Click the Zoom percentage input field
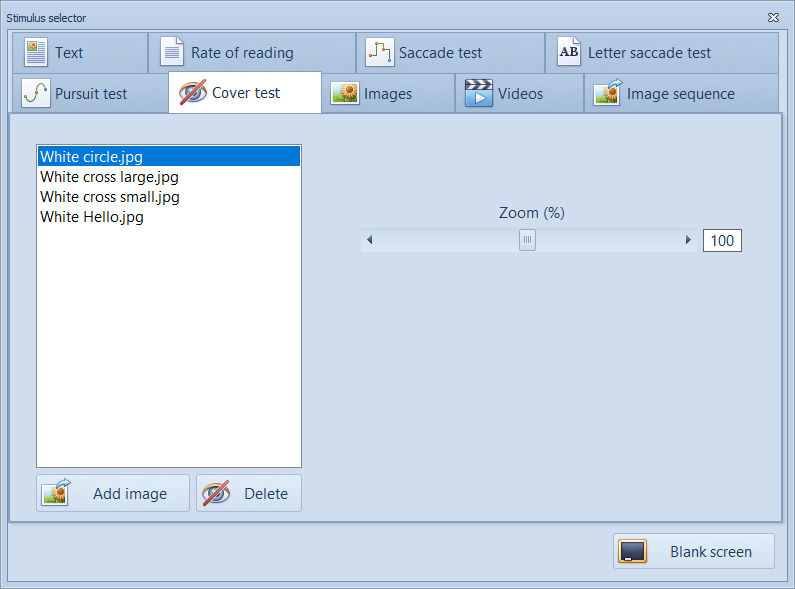Viewport: 795px width, 589px height. [722, 240]
